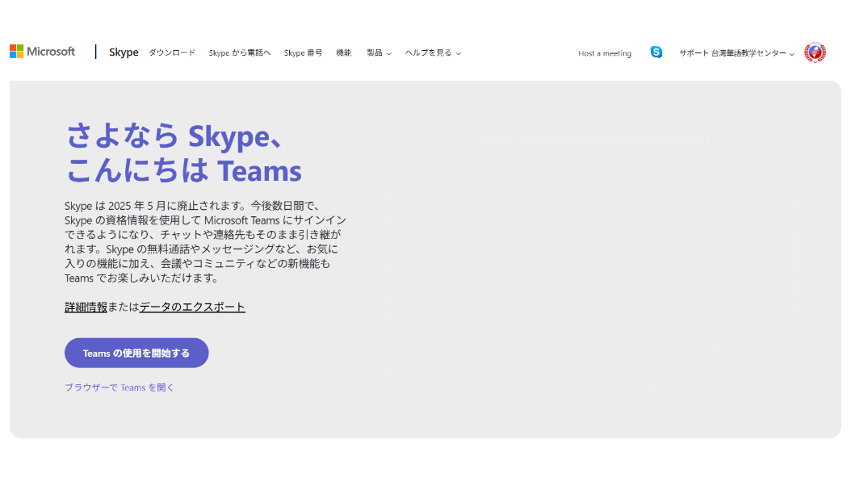Click the 詳細情報 link
Image resolution: width=868 pixels, height=481 pixels.
tap(86, 307)
